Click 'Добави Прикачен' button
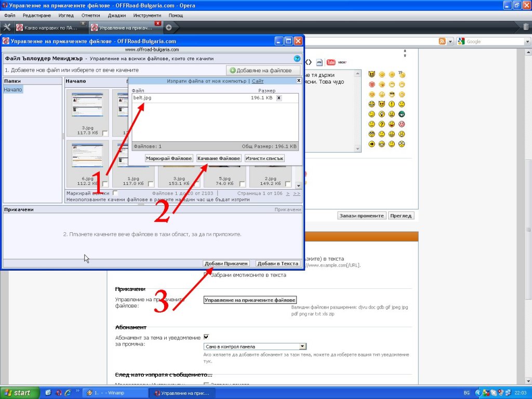Viewport: 532px width, 399px height. click(x=226, y=263)
